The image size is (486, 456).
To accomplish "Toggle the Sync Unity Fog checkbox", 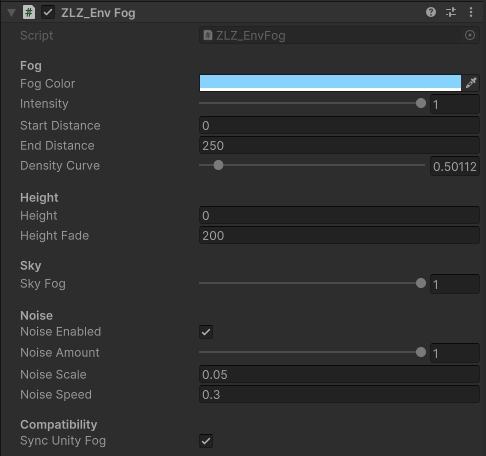I will point(206,441).
